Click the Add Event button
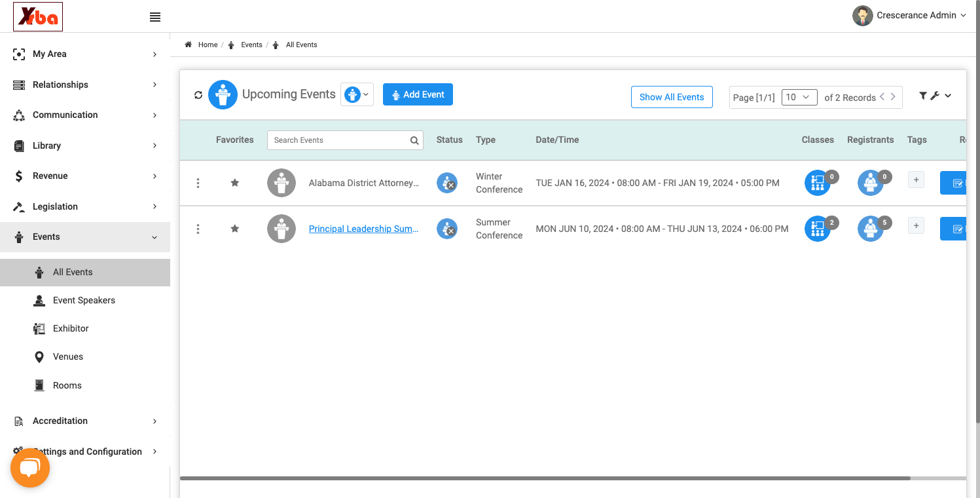 [418, 94]
